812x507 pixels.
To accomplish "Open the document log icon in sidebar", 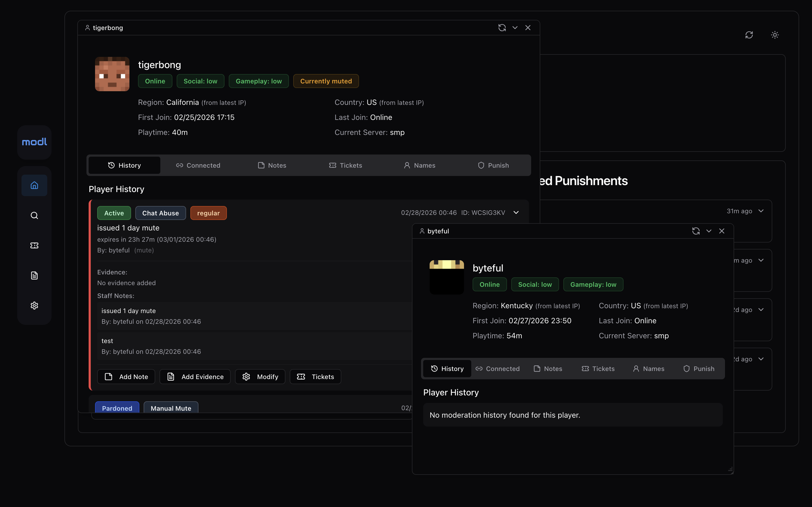I will (x=34, y=275).
